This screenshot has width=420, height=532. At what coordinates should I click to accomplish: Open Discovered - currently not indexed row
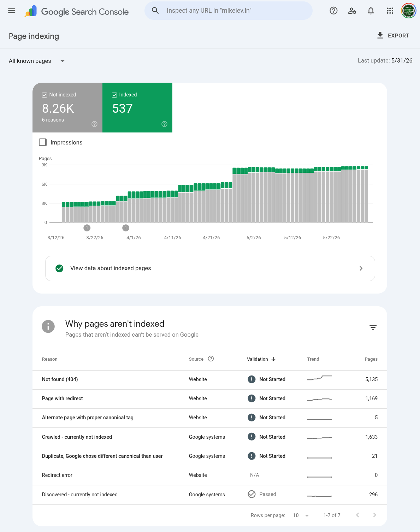pos(210,495)
